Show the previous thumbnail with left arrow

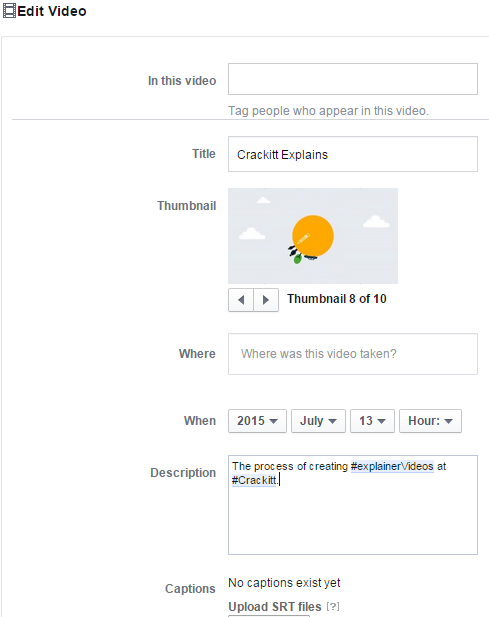[x=241, y=300]
